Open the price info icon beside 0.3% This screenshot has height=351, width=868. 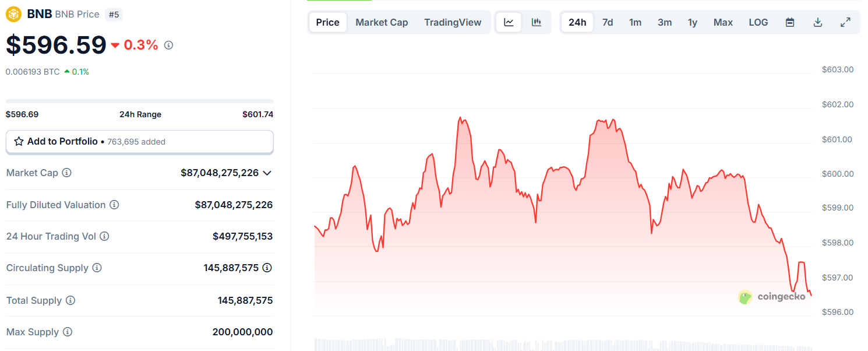(168, 45)
